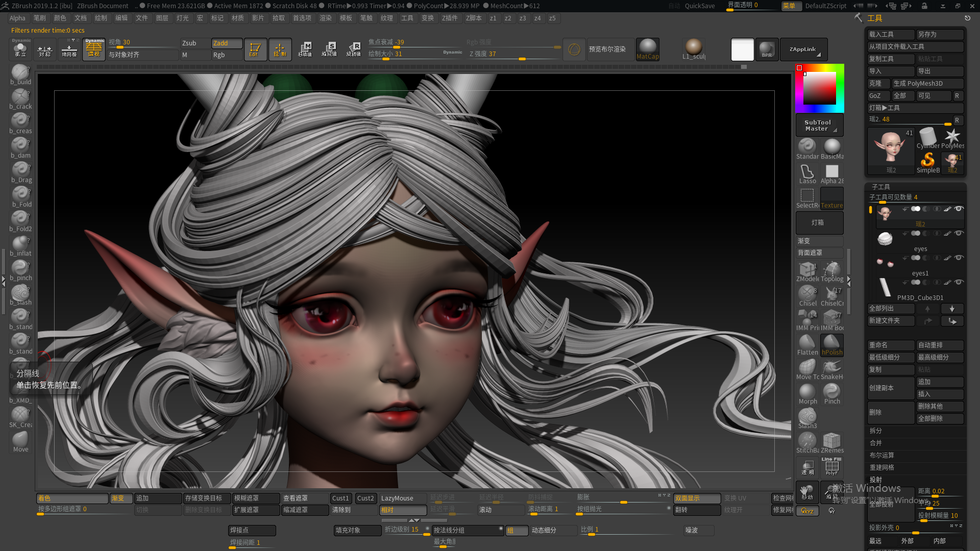The image size is (980, 551).
Task: Click 生成 PolyMesh3D button
Action: point(927,84)
